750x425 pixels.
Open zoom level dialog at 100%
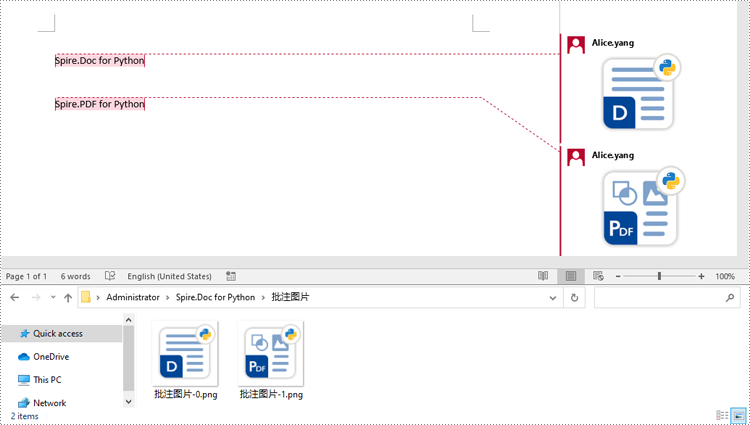[x=725, y=276]
